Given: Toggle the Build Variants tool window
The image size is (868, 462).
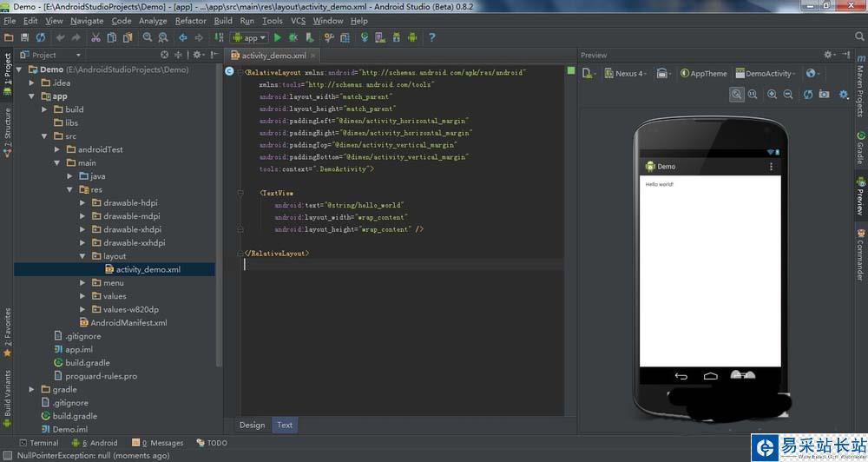Looking at the screenshot, I should (7, 398).
